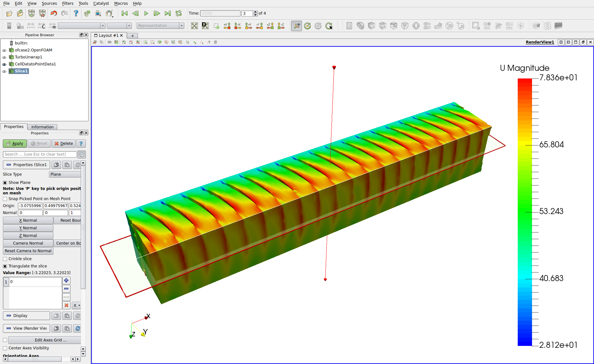Click the Undo icon in toolbar
594x364 pixels.
tap(53, 13)
